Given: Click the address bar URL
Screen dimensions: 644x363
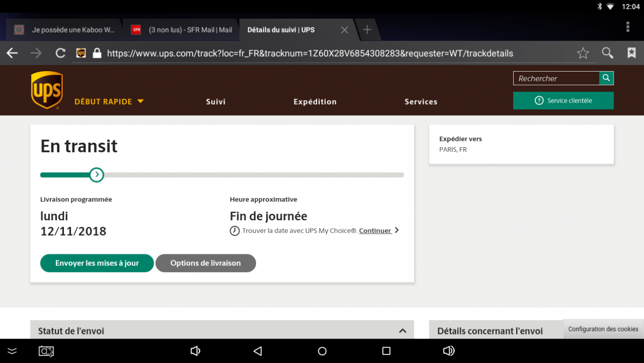Looking at the screenshot, I should (x=310, y=53).
